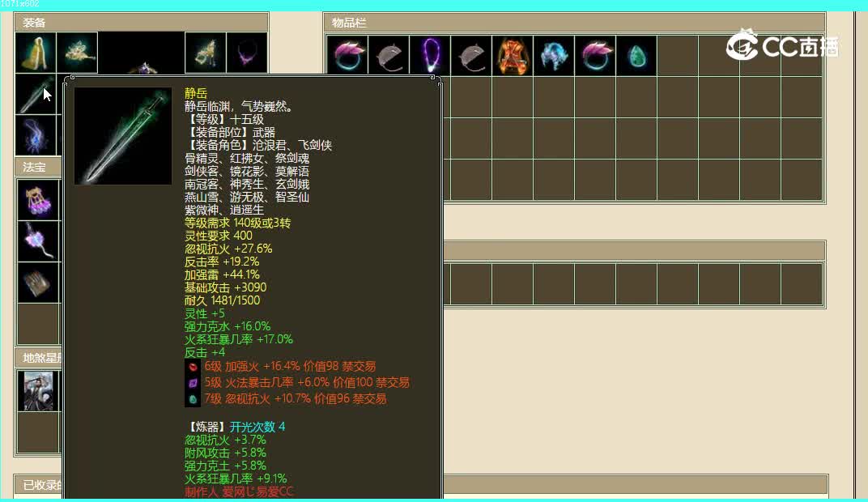Select the orange flame armor in 物品栏
The height and width of the screenshot is (502, 868).
click(x=513, y=55)
